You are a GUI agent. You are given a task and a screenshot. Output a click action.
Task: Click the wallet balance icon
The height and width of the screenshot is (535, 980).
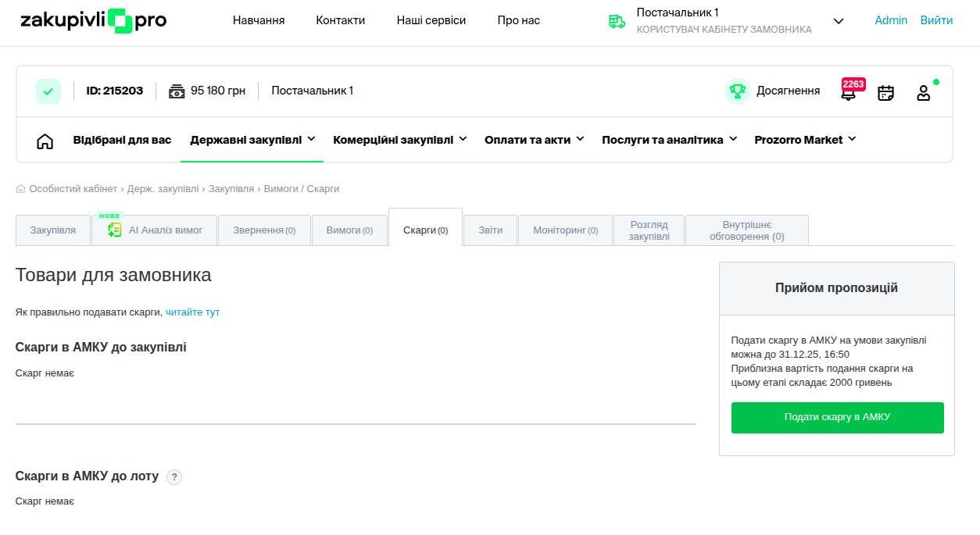(x=177, y=91)
